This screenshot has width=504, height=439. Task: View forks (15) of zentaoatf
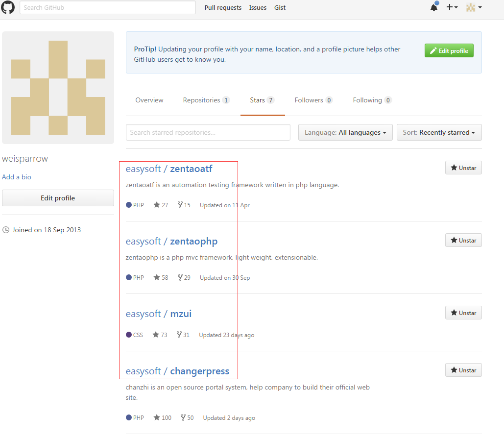tap(184, 205)
